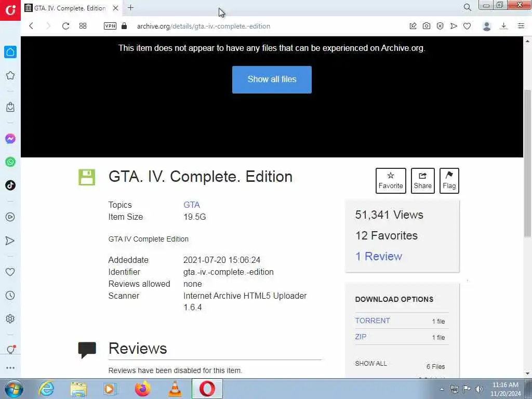The width and height of the screenshot is (532, 399).
Task: Open the user profile account icon
Action: (x=487, y=26)
